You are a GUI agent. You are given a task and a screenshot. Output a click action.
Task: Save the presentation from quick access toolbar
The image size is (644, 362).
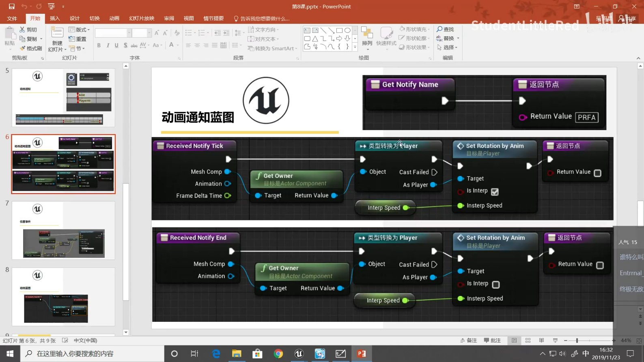coord(11,6)
